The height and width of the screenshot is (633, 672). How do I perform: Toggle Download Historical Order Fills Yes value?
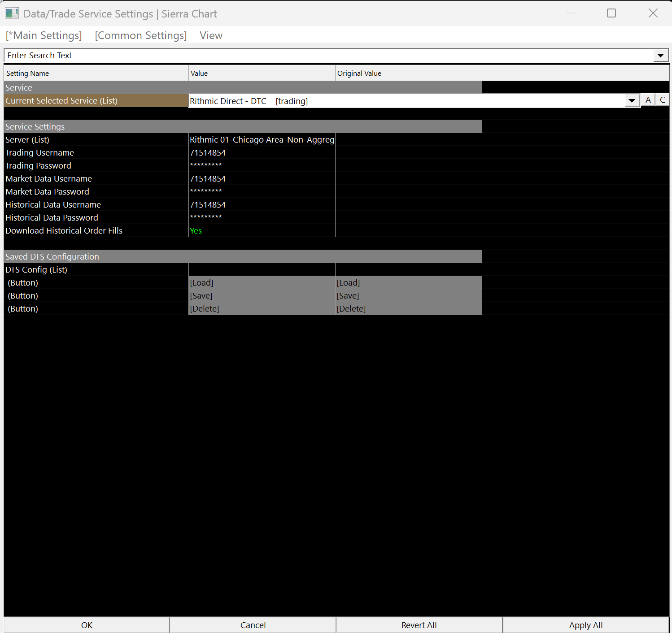coord(262,231)
